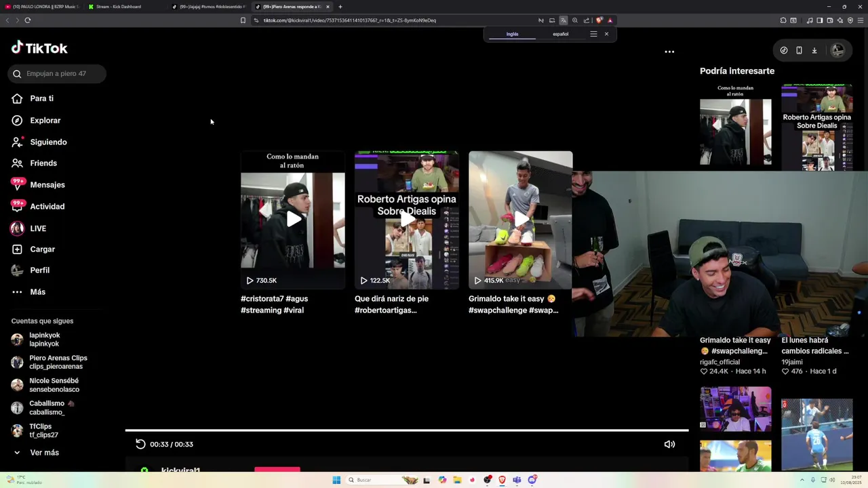The width and height of the screenshot is (868, 488).
Task: Open Windows Start menu
Action: pos(336,480)
